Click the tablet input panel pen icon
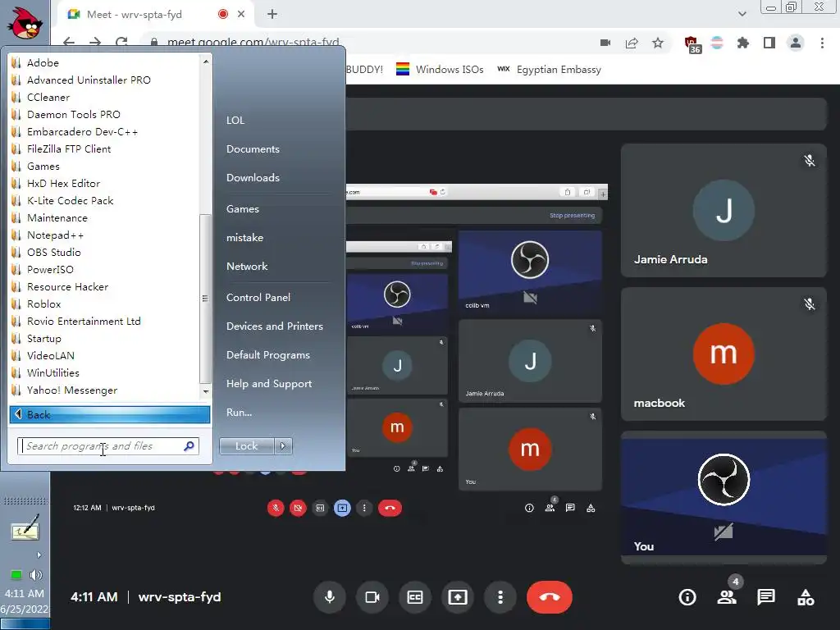Viewport: 840px width, 630px height. pos(25,528)
